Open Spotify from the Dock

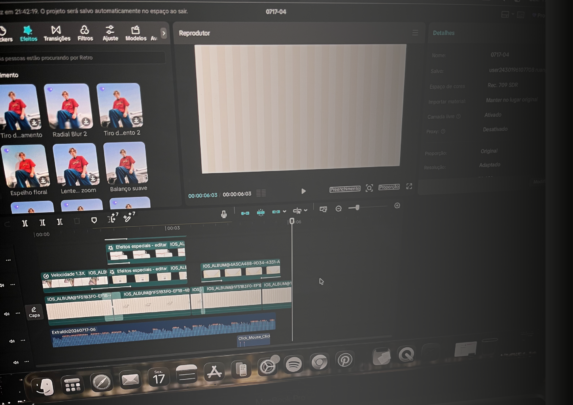tap(293, 364)
